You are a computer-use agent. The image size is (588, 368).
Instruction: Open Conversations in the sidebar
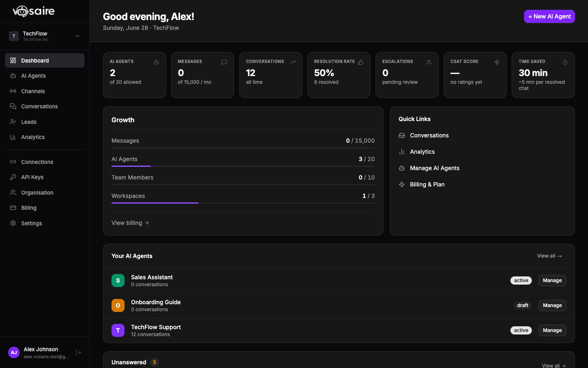(x=45, y=106)
